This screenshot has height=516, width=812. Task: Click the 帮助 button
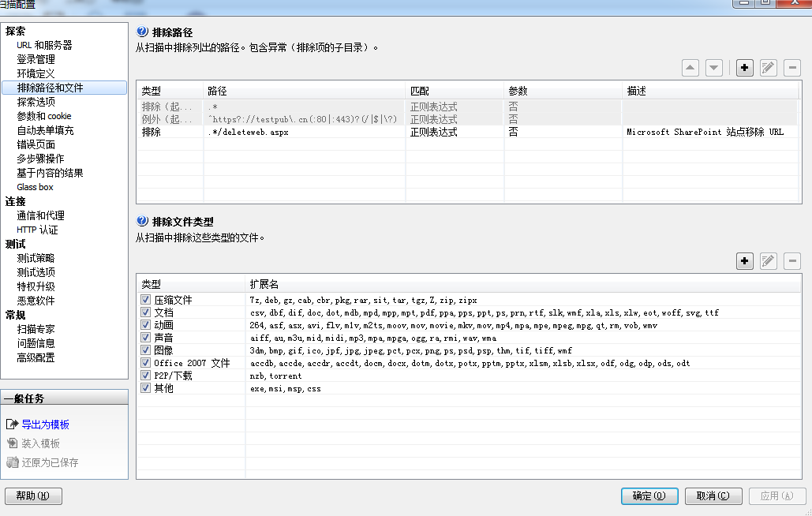[x=33, y=495]
